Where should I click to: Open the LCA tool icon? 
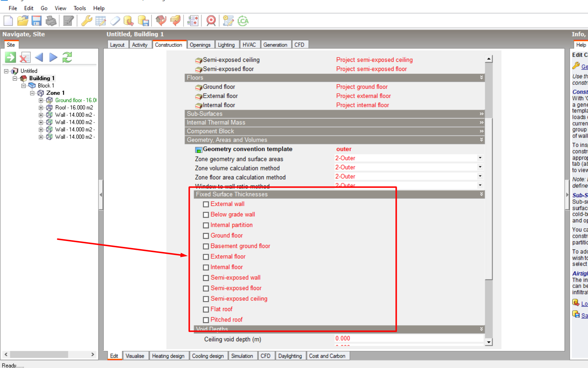(243, 21)
